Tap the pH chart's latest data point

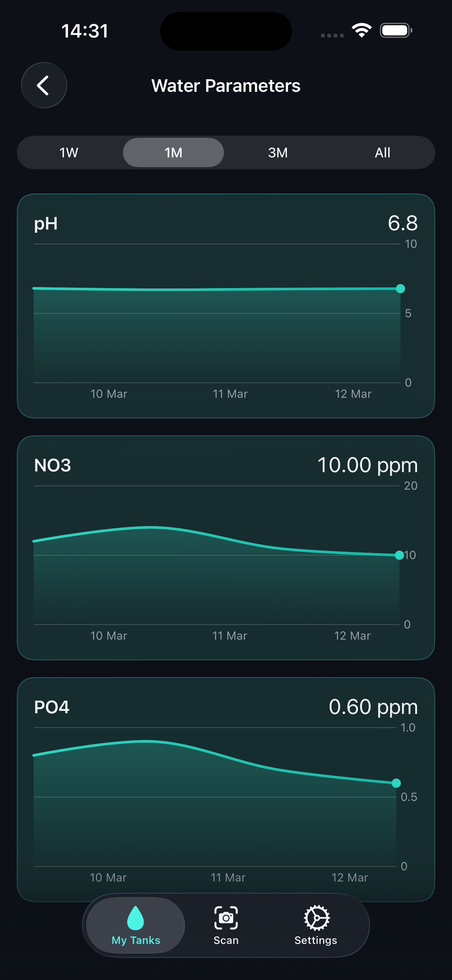400,289
